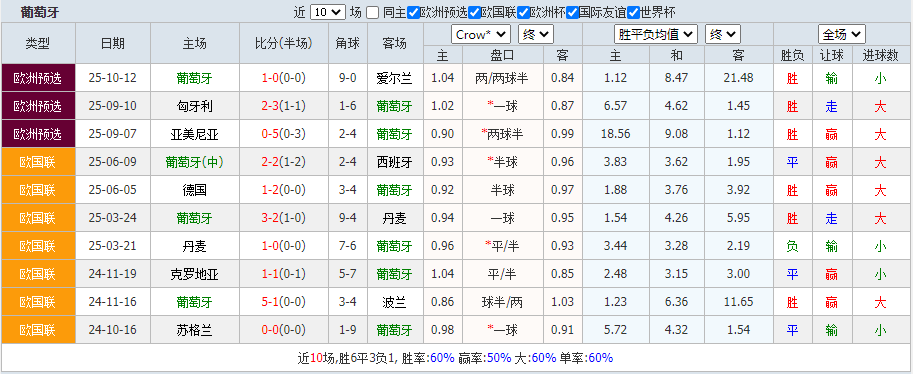Click the 8.47 draw odds value
This screenshot has height=374, width=913.
click(x=677, y=78)
